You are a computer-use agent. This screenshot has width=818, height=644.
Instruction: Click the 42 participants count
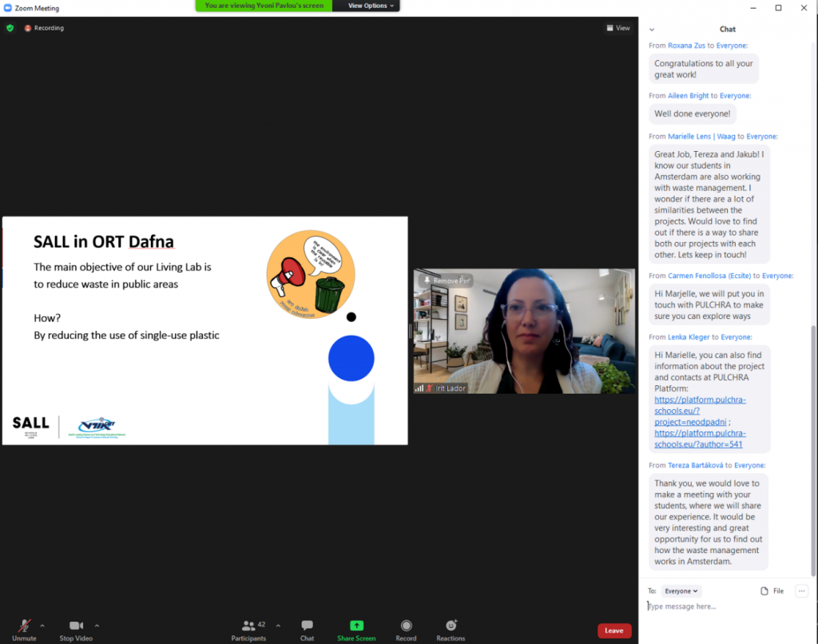pos(261,624)
